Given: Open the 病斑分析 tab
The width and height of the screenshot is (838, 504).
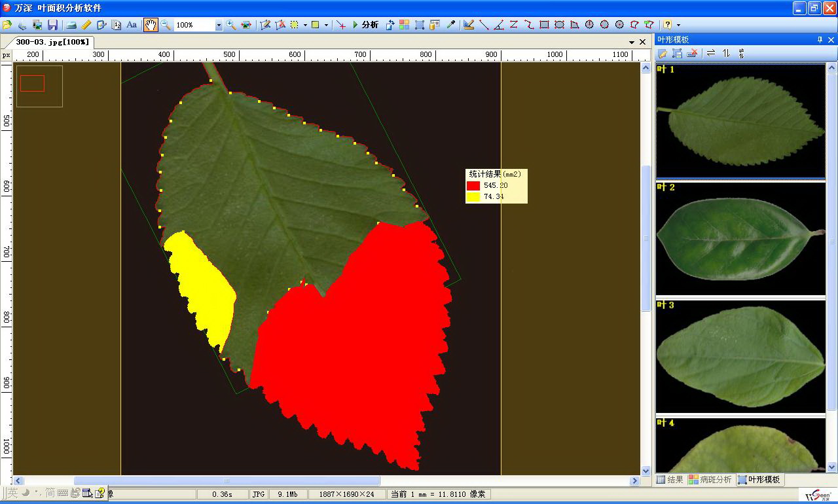Looking at the screenshot, I should [710, 480].
